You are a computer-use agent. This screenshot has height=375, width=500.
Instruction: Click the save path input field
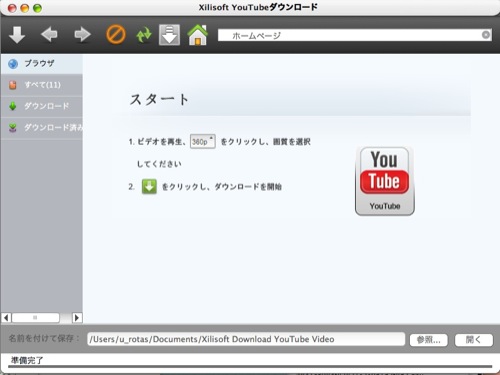point(246,339)
